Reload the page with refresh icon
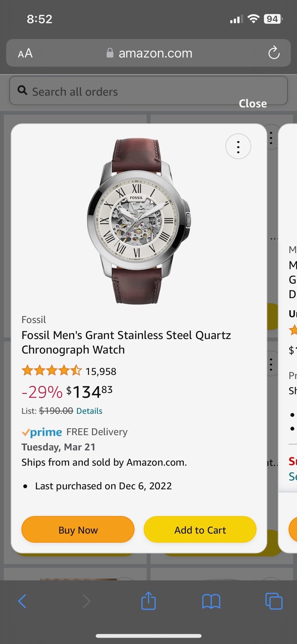Viewport: 297px width, 644px height. [x=274, y=53]
